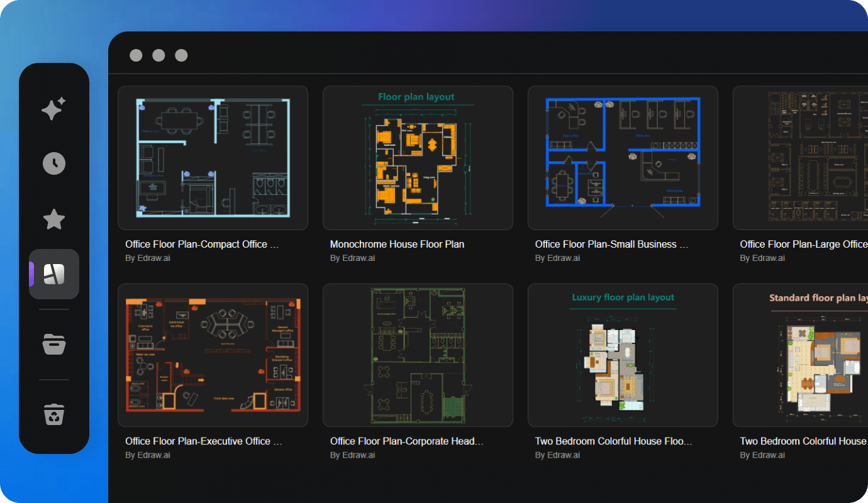Open the Corporate Headquarters floor plan thumbnail
Image resolution: width=868 pixels, height=503 pixels.
point(418,355)
